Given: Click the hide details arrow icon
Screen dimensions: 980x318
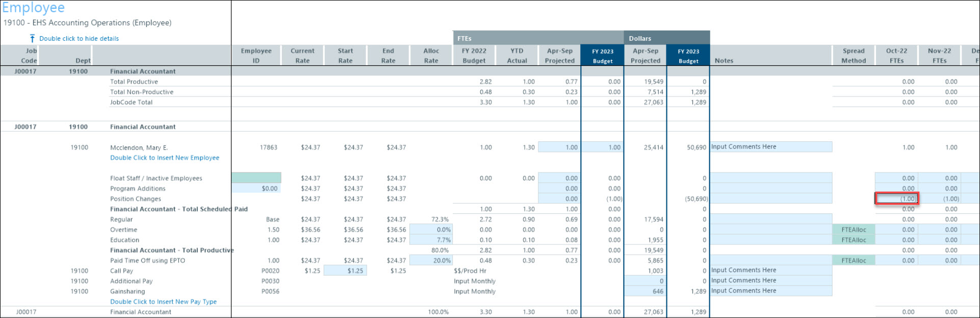Looking at the screenshot, I should point(32,38).
